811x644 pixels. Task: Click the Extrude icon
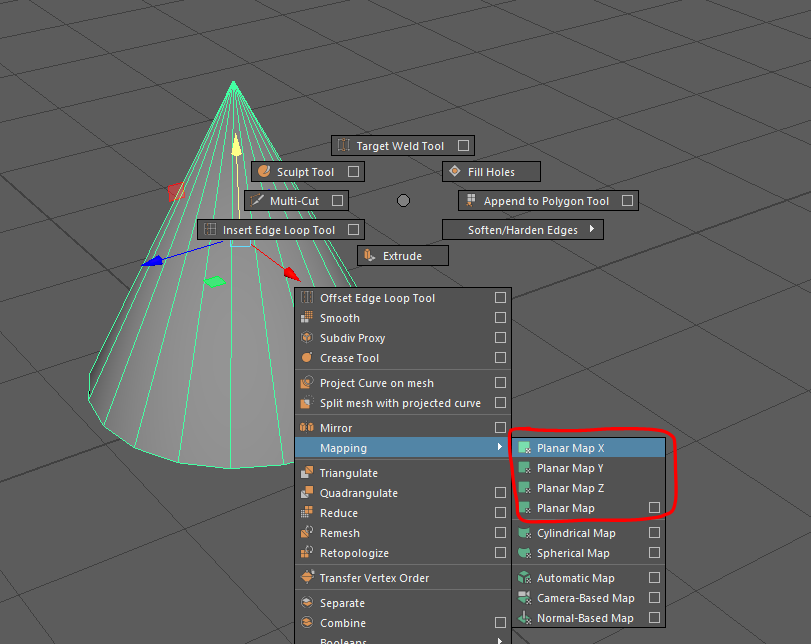pos(369,255)
